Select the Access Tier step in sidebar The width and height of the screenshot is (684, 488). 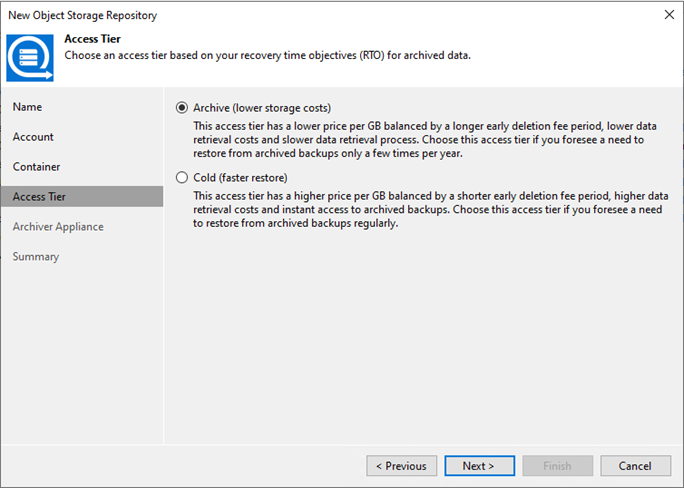pos(39,197)
